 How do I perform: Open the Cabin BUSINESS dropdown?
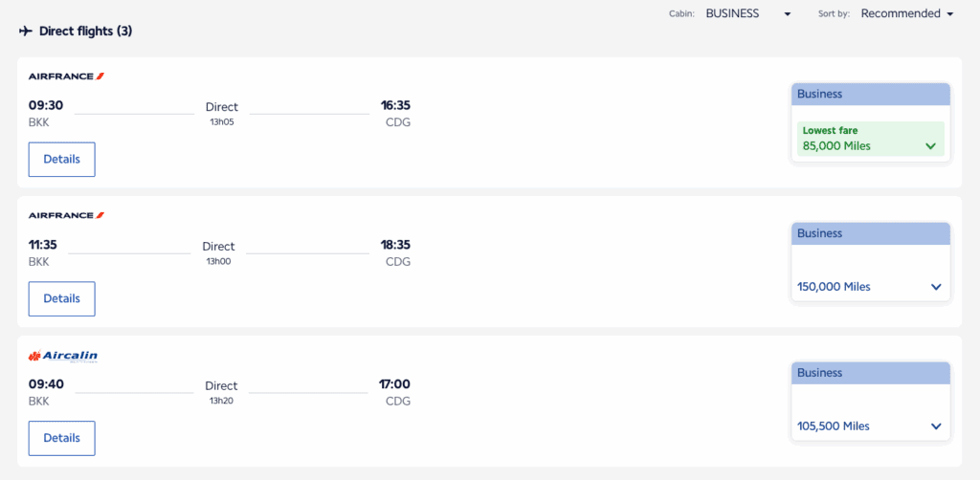[748, 13]
